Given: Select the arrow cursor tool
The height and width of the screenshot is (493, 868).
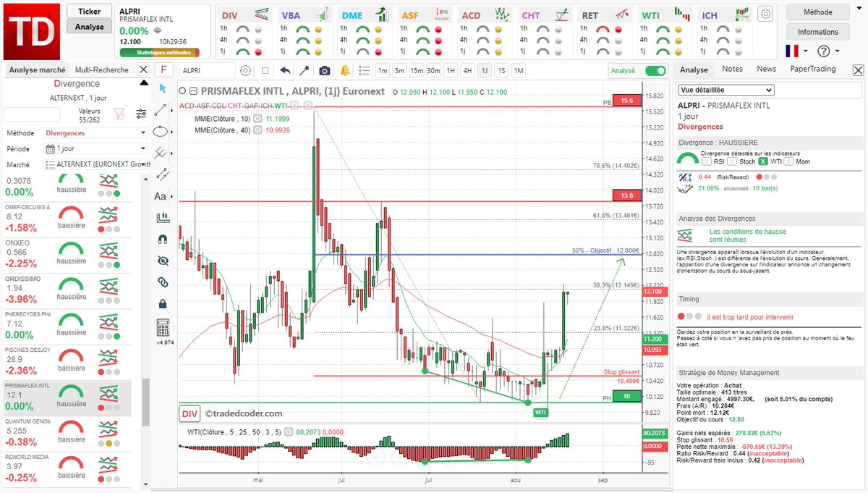Looking at the screenshot, I should click(x=163, y=88).
